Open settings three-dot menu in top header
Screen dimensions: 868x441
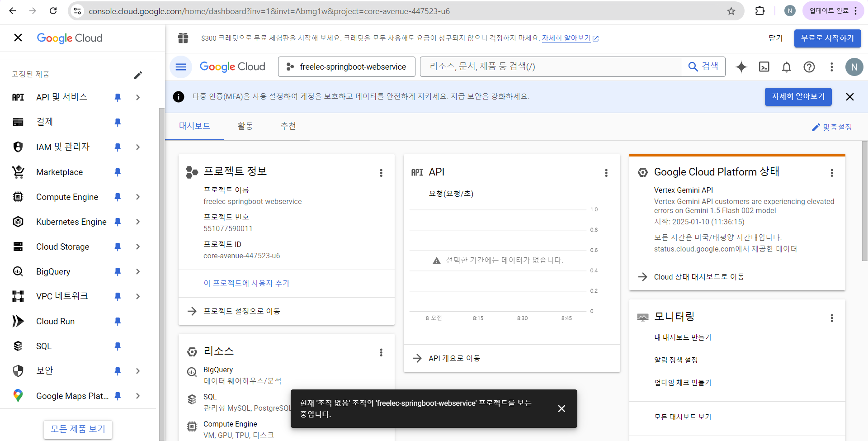tap(832, 67)
